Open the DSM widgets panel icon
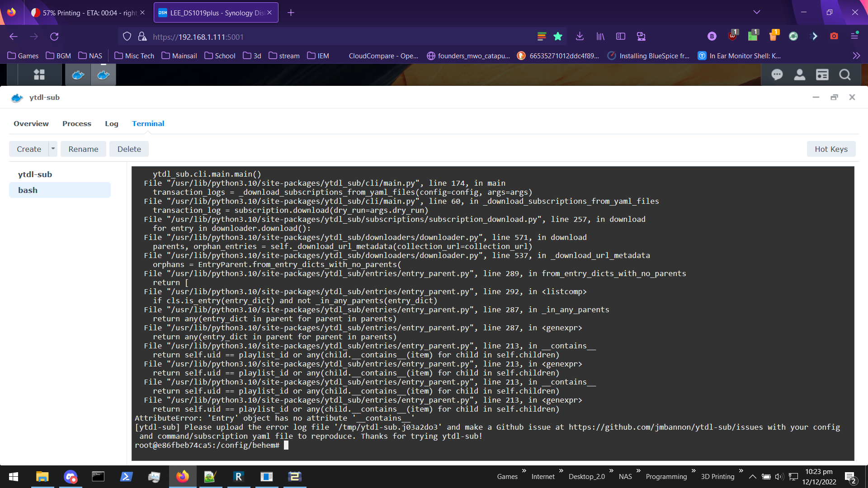868x488 pixels. [822, 75]
